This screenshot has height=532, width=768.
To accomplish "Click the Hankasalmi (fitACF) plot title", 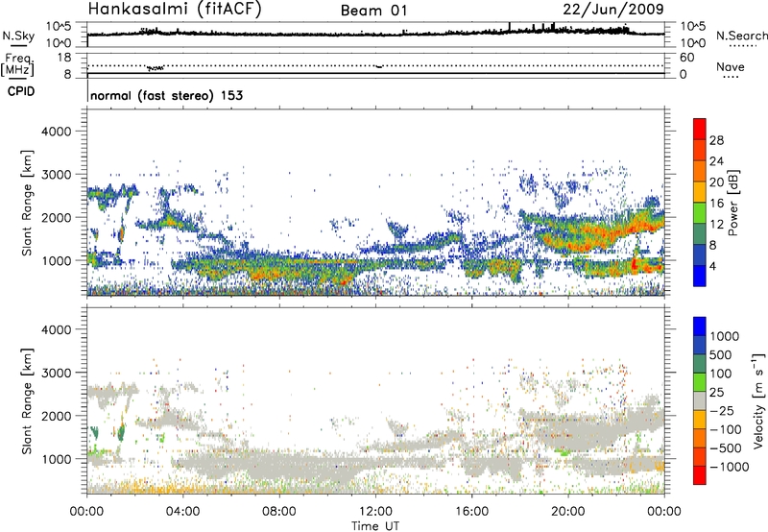I will 175,9.
